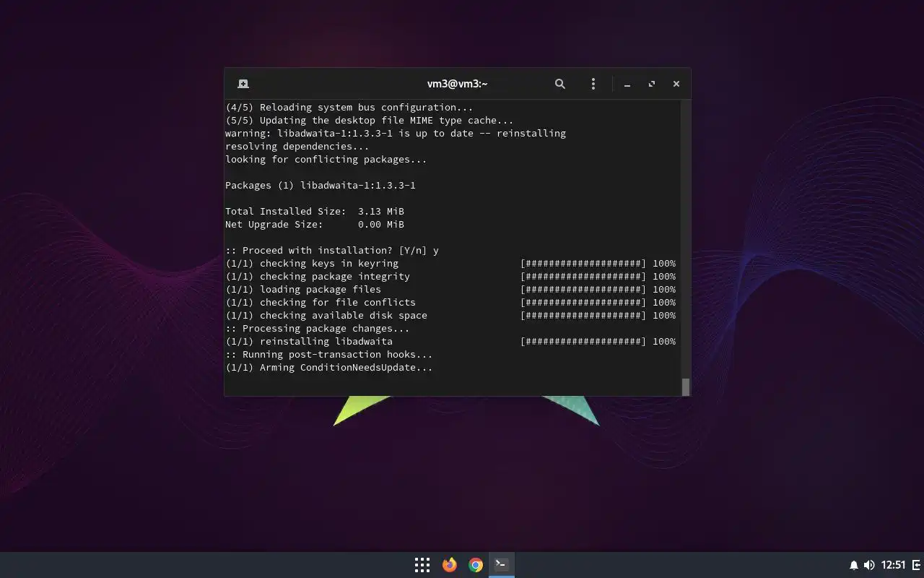
Task: Open terminal three-dot menu
Action: coord(593,84)
